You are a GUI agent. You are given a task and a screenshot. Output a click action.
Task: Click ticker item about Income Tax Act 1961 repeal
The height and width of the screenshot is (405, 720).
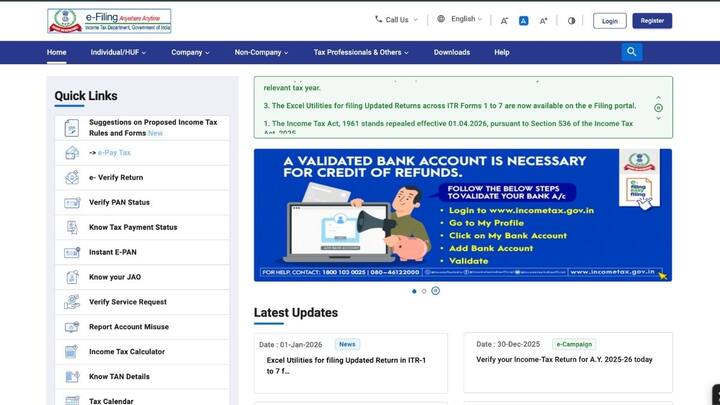click(x=448, y=126)
